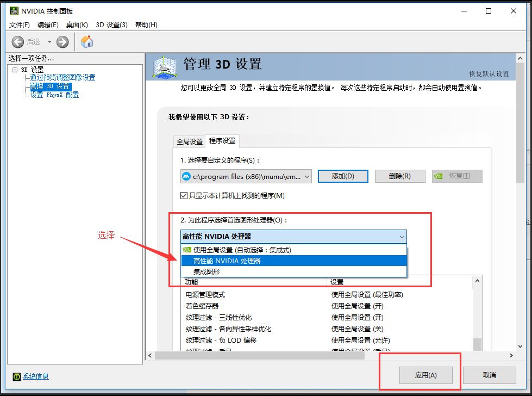Open the 桌面(K) menu
Screen dimensions: 532x396
point(77,25)
